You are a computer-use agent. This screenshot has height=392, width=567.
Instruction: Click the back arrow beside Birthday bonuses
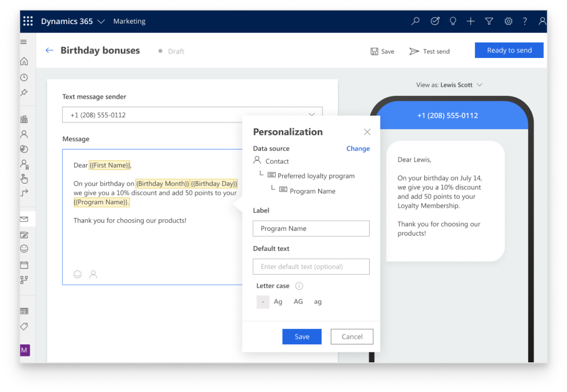coord(50,50)
